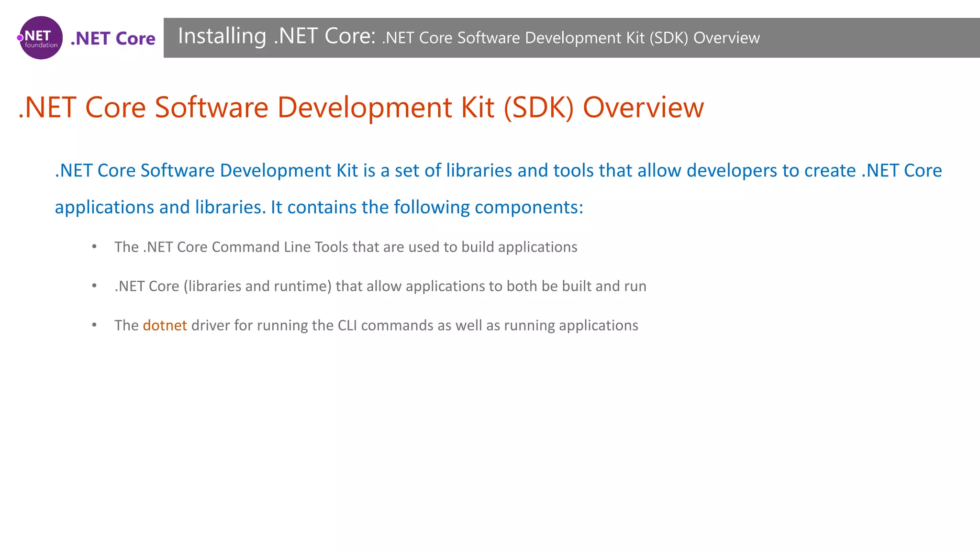980x551 pixels.
Task: Click '(SDK)' in the orange heading
Action: point(538,107)
